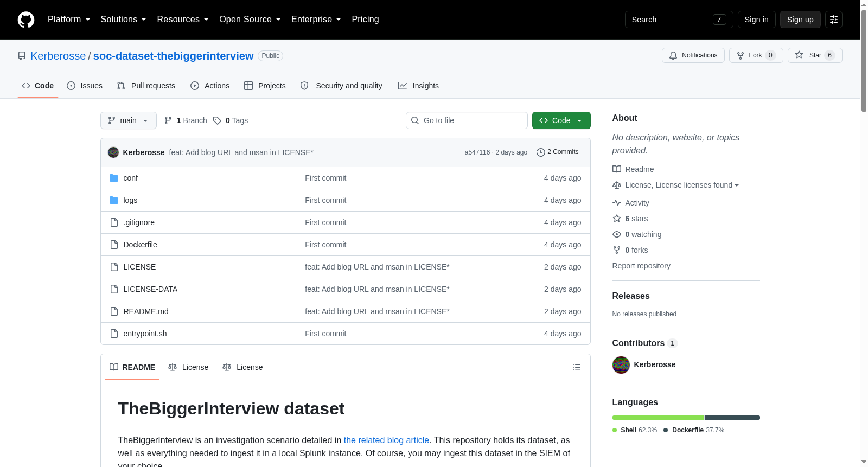Click the .gitignore file icon
The height and width of the screenshot is (467, 868).
click(x=114, y=222)
